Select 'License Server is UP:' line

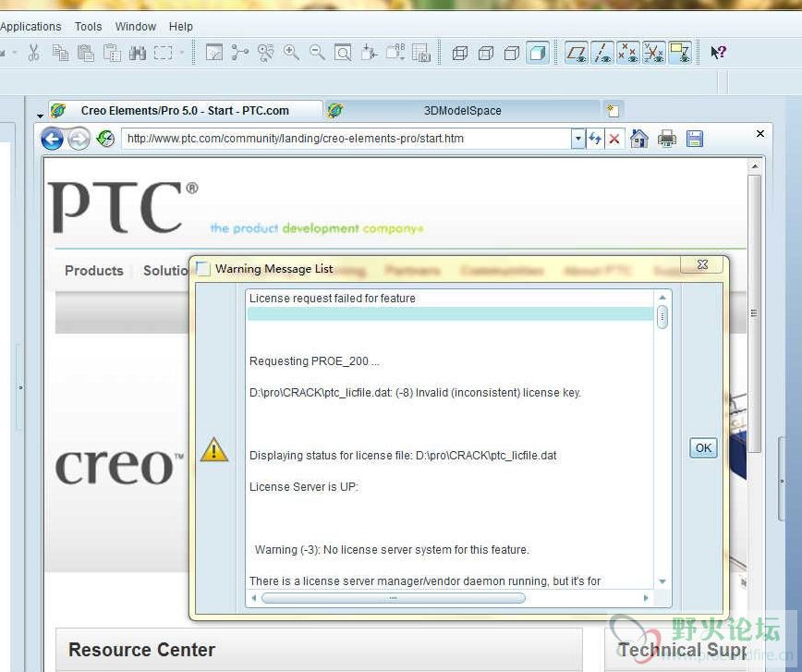450,487
